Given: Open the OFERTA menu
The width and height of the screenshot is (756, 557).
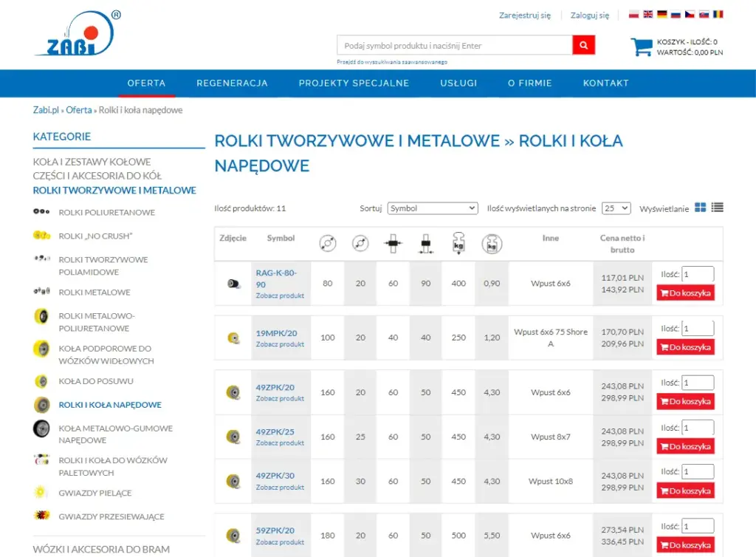Looking at the screenshot, I should [x=147, y=83].
